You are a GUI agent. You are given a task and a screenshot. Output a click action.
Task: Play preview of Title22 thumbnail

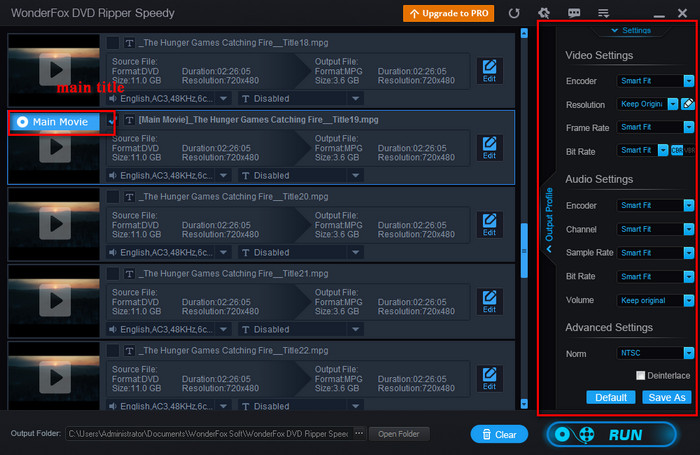click(55, 377)
